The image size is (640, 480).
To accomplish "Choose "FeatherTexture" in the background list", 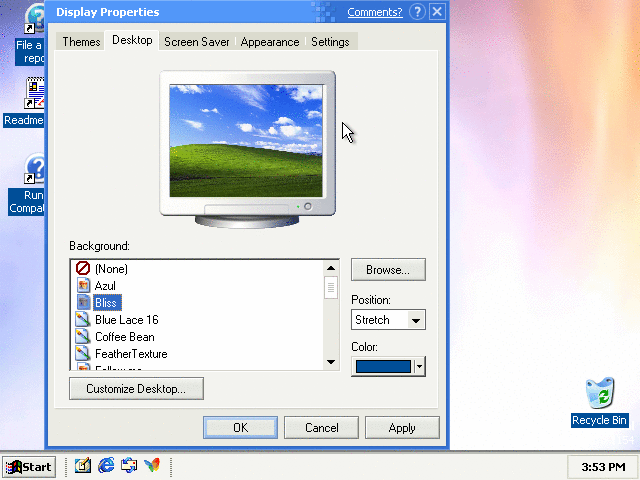I will pos(131,354).
